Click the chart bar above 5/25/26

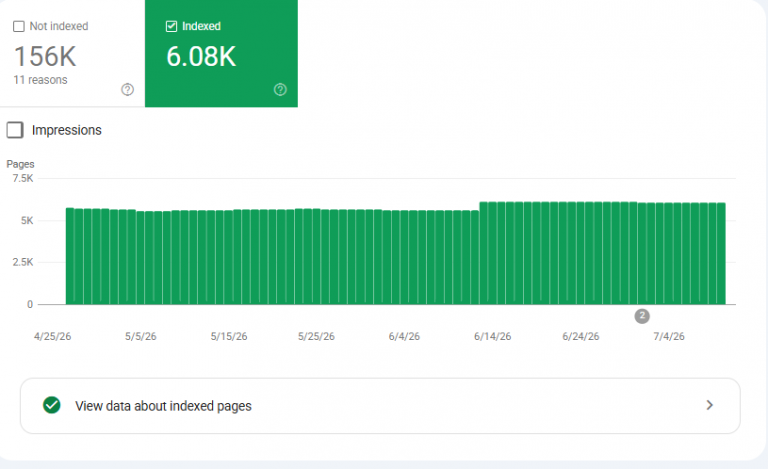tap(316, 257)
